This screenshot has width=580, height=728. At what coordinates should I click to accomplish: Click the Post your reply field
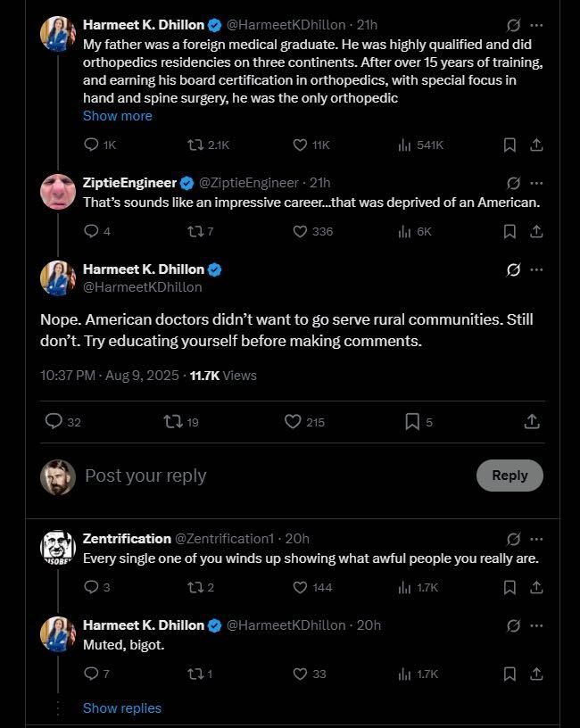pos(268,476)
